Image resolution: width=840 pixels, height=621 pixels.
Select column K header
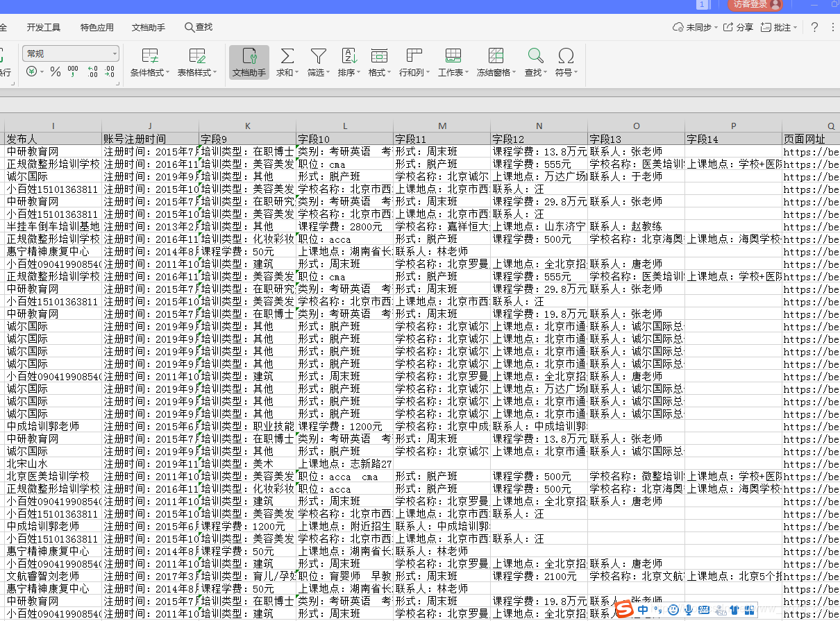pyautogui.click(x=248, y=126)
